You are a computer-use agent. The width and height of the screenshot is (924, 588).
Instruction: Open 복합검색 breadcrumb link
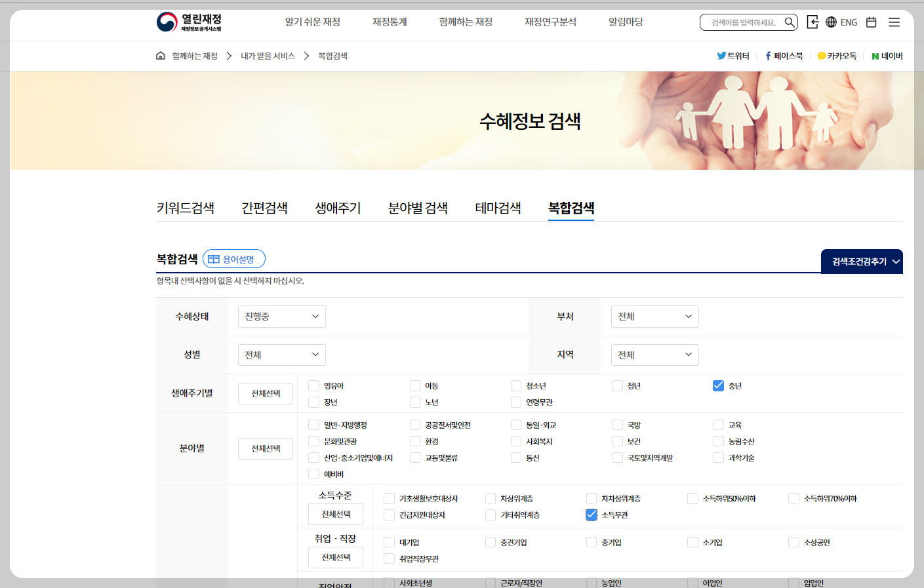(x=332, y=56)
